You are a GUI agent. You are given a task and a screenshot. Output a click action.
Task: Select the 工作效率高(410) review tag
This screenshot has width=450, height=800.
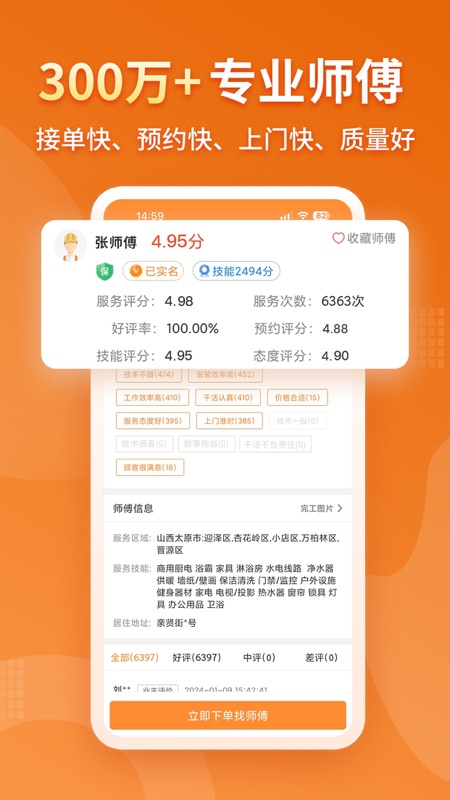pos(152,397)
